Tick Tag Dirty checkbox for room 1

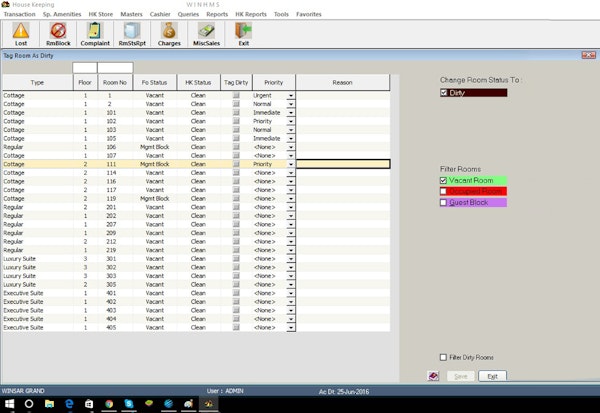[x=237, y=93]
